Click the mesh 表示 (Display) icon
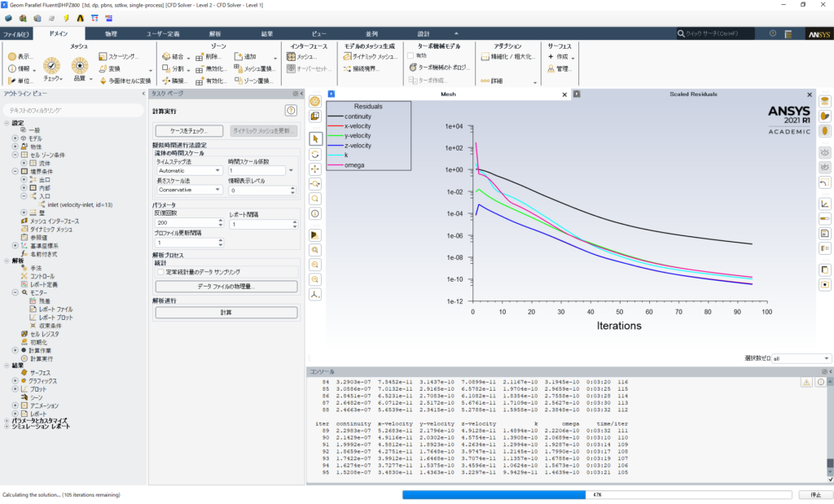834x504 pixels. [11, 56]
